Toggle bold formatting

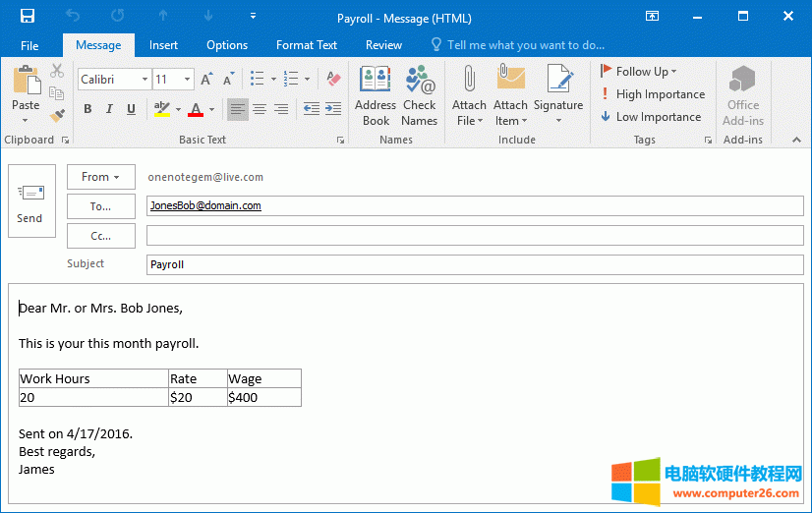coord(87,109)
